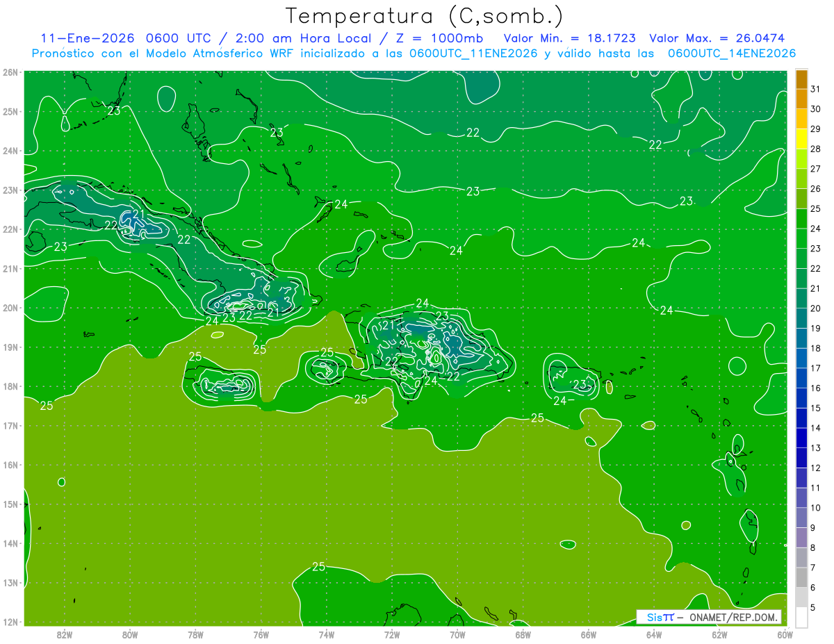
Task: Click the '21N' latitude axis label
Action: coord(10,268)
